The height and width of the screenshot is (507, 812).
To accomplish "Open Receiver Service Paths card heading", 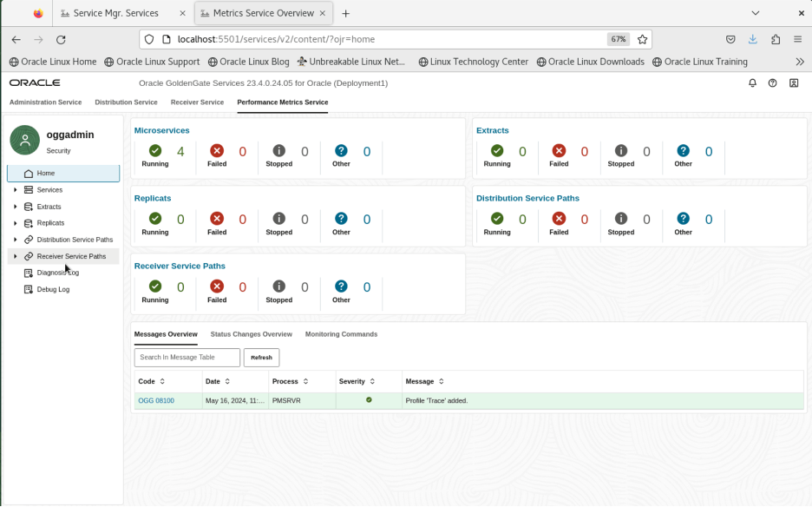I will pos(180,266).
